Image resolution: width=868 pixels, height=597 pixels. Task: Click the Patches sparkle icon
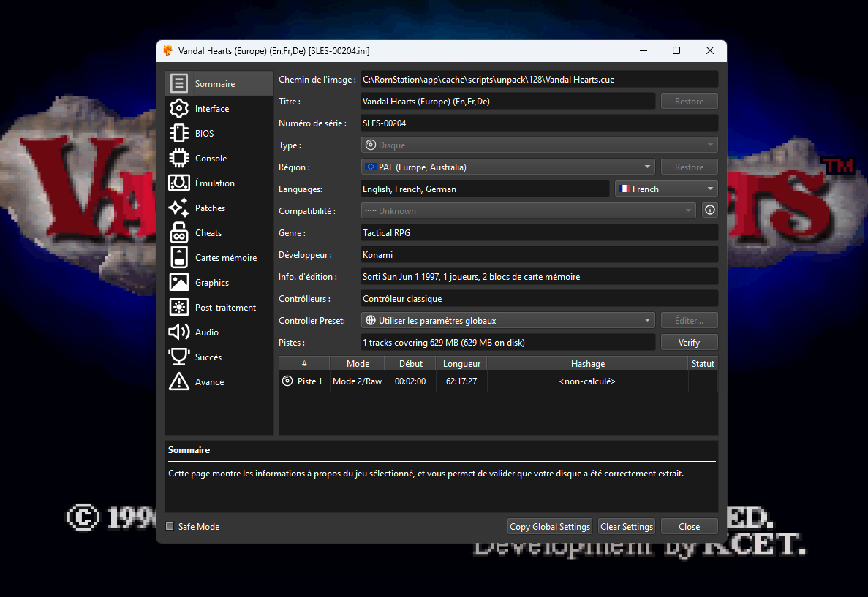click(x=179, y=208)
